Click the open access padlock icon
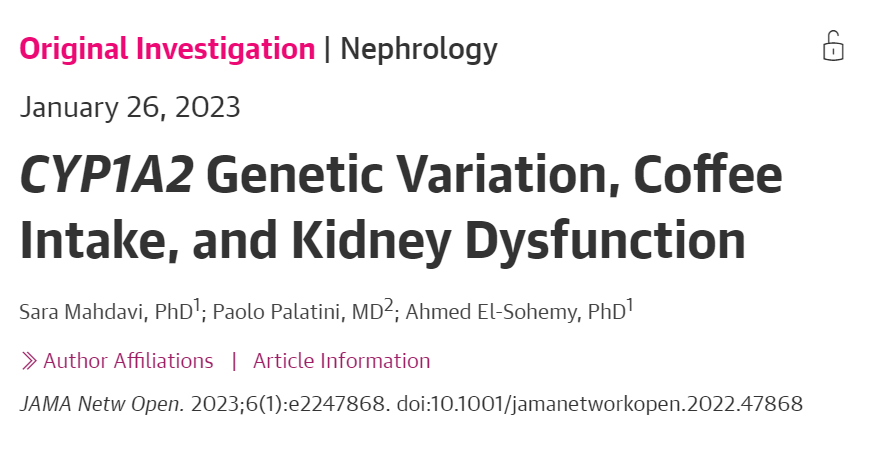 [833, 46]
